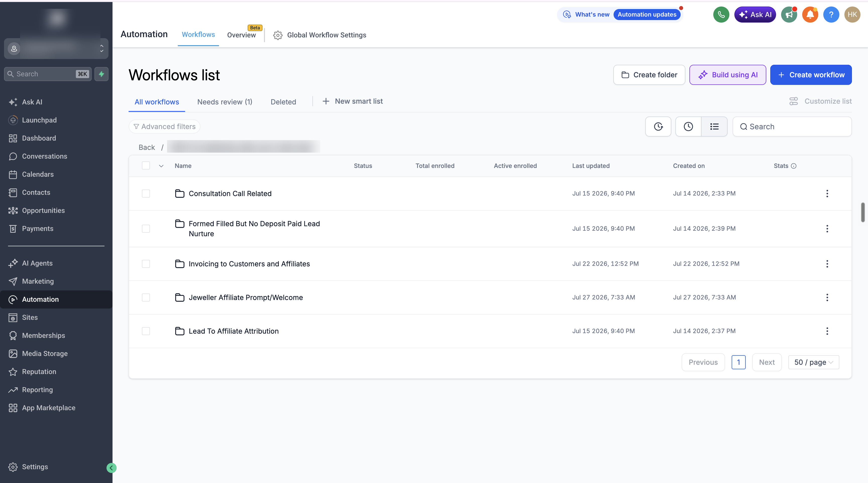The height and width of the screenshot is (483, 868).
Task: Check the Invoicing to Customers and Affiliates row
Action: click(146, 264)
